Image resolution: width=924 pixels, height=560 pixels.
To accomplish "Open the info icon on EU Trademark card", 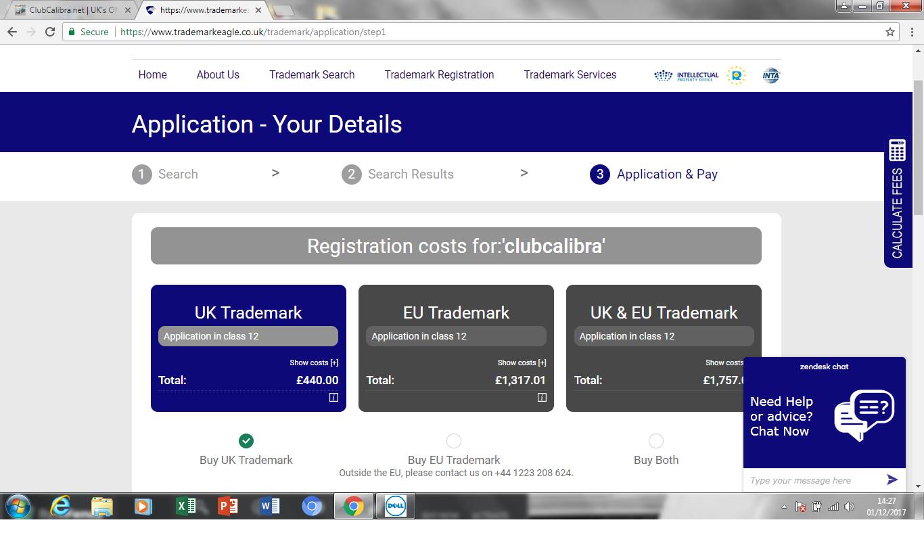I will [x=541, y=398].
